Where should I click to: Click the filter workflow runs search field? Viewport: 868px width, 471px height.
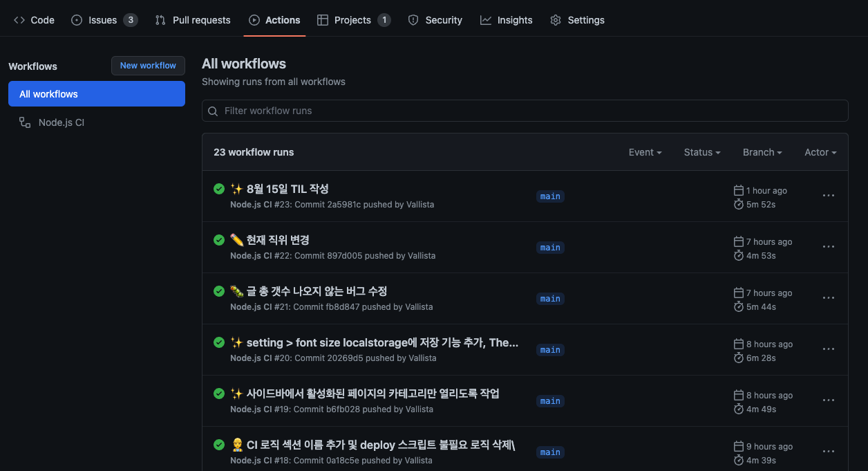coord(525,111)
